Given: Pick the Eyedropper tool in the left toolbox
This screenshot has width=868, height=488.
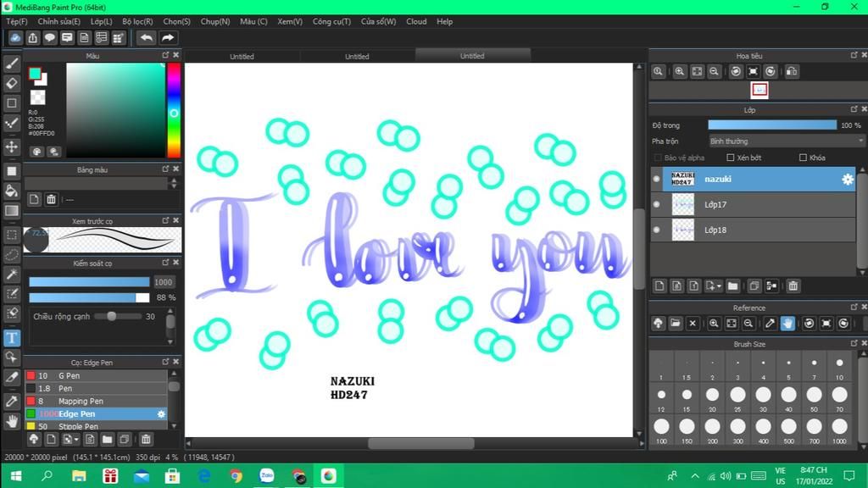Looking at the screenshot, I should click(x=12, y=401).
